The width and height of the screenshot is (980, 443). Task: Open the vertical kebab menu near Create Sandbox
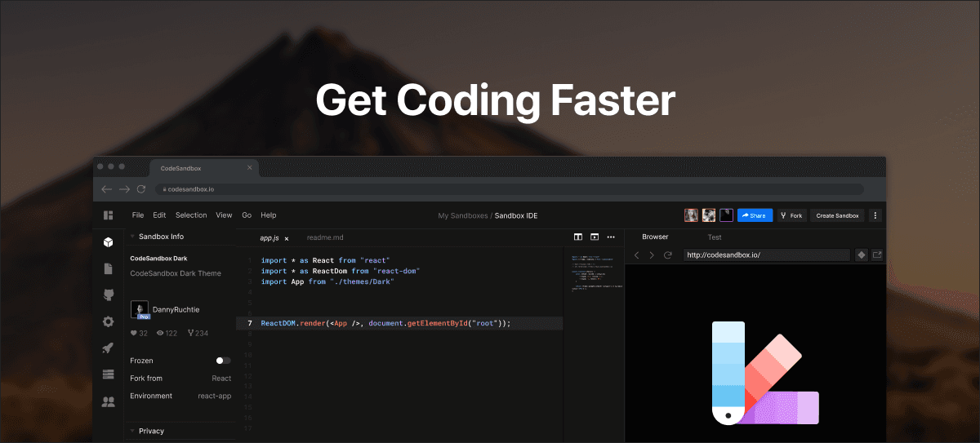(875, 215)
